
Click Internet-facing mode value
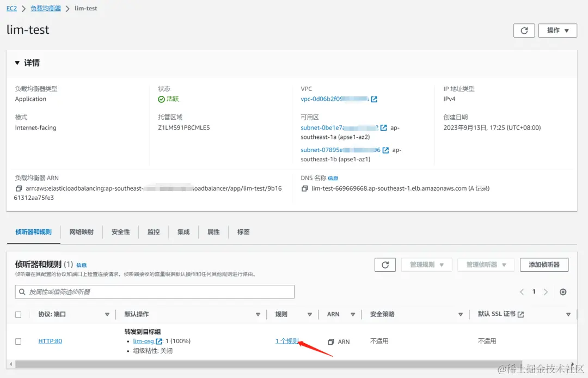point(35,128)
